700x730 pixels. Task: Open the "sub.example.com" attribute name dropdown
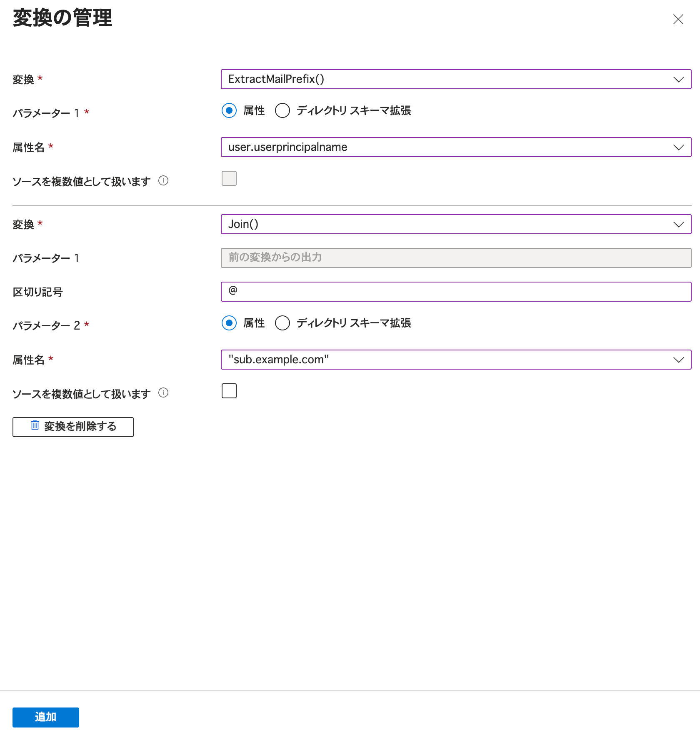pyautogui.click(x=456, y=360)
